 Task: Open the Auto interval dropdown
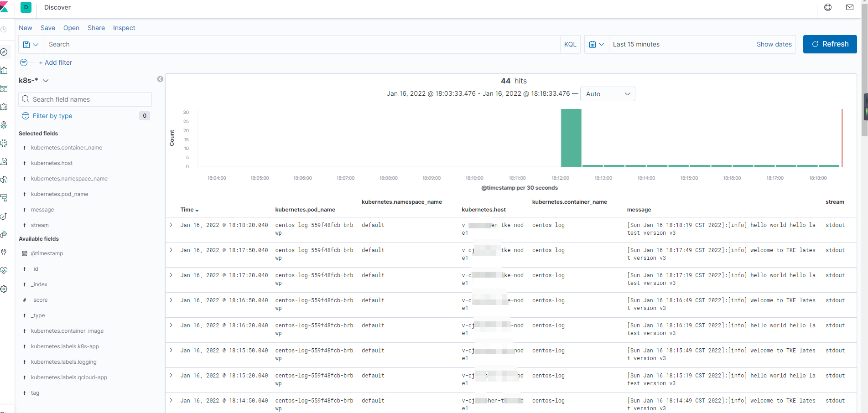click(608, 94)
